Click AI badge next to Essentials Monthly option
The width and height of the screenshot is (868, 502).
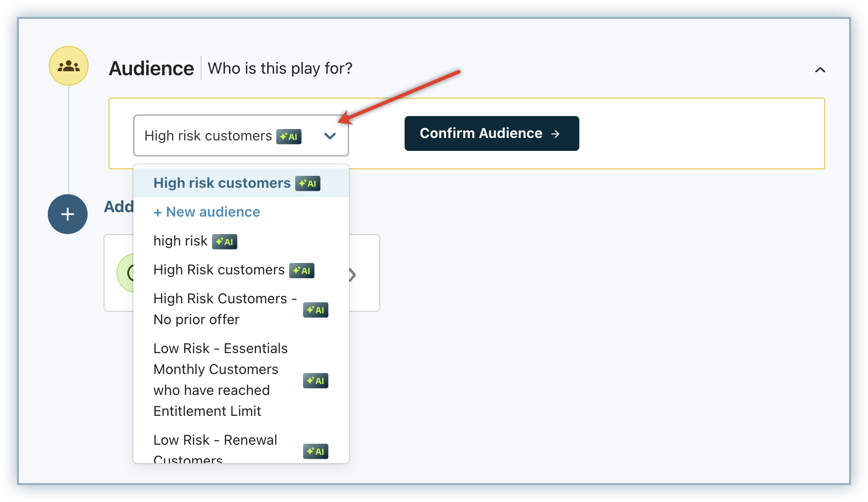point(316,380)
